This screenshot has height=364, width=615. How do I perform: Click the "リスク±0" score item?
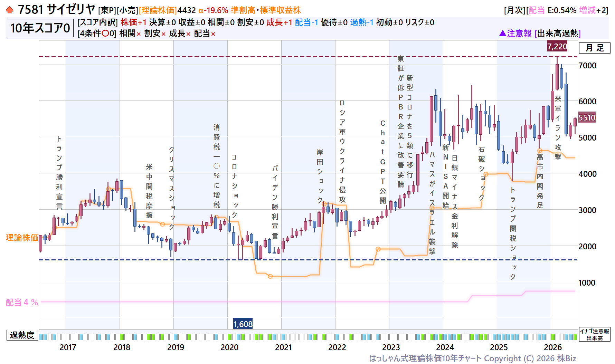tap(420, 22)
